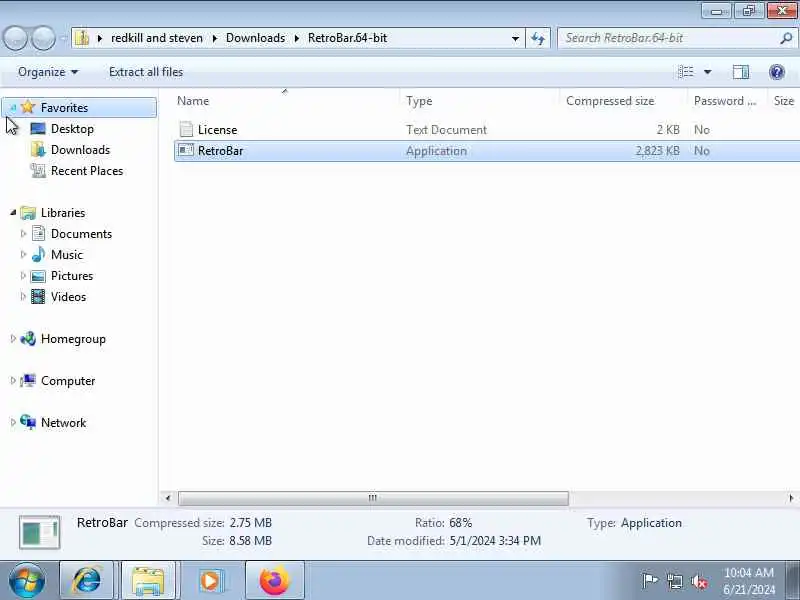Screen dimensions: 800x600
Task: Expand the Pictures library node
Action: click(23, 276)
